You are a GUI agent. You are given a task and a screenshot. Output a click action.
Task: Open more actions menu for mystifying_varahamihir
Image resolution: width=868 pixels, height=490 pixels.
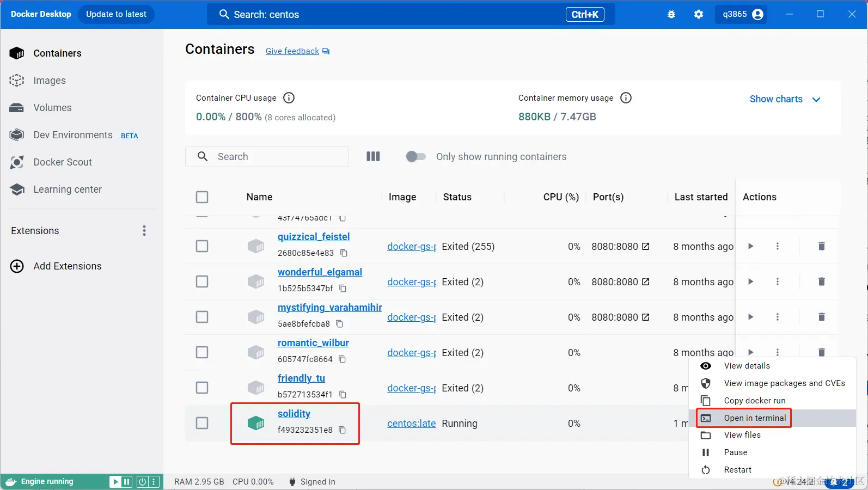(x=778, y=317)
